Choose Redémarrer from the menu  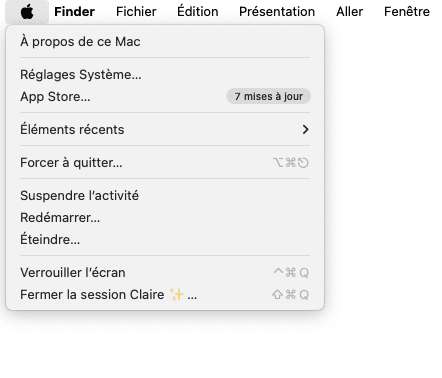pyautogui.click(x=165, y=217)
